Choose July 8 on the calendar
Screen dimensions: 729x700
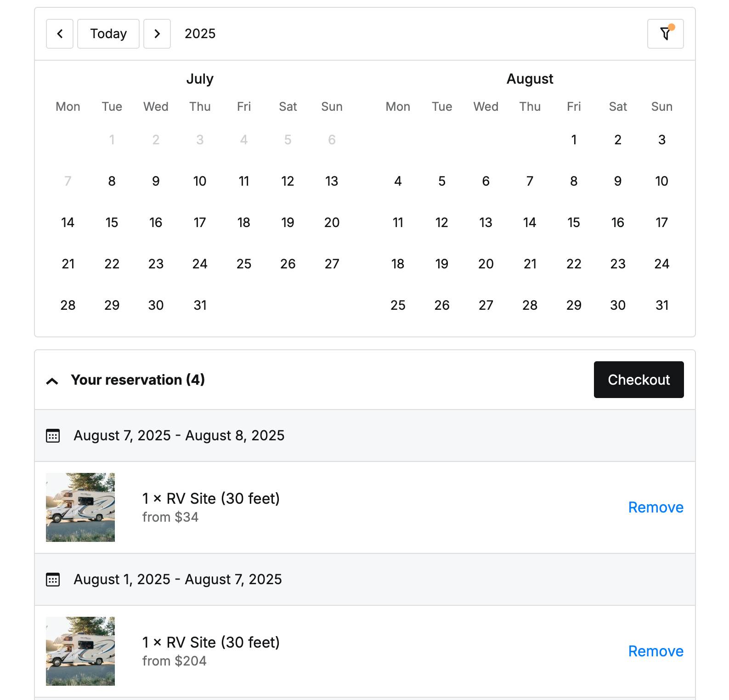pos(112,181)
